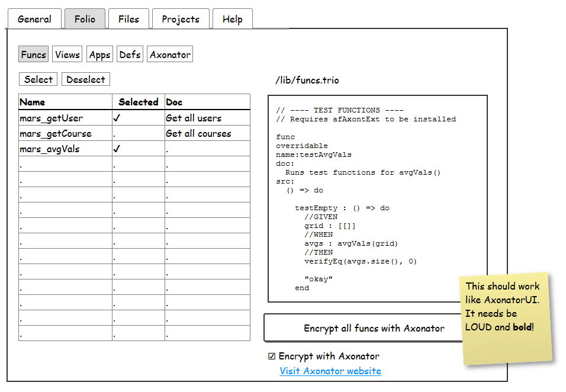Toggle the Selected cell for mars_getCourse

point(139,133)
